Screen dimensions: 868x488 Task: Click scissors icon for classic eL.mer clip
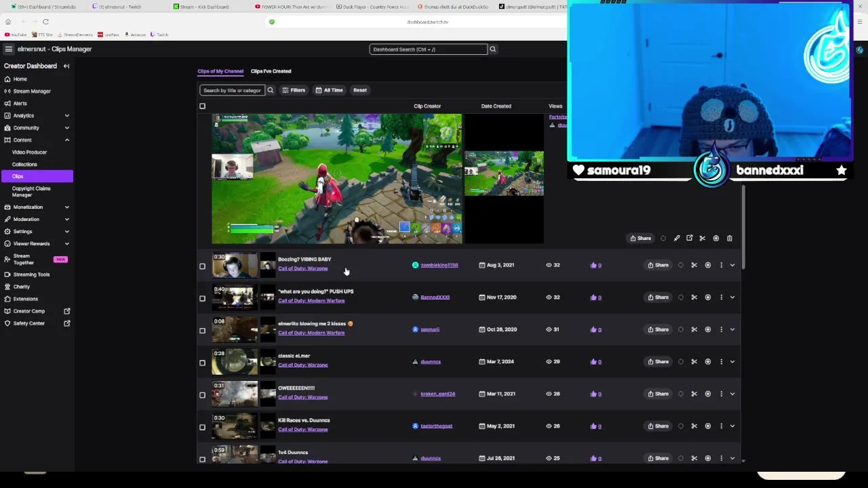coord(694,361)
